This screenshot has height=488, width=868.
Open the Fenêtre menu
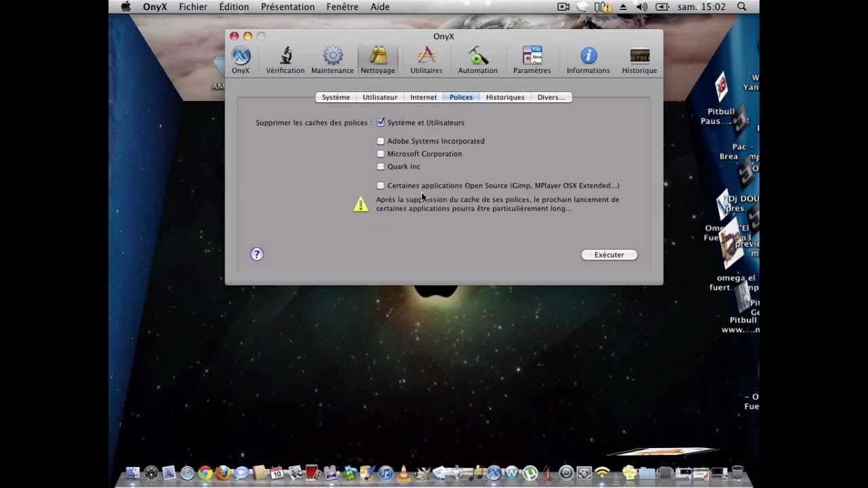point(342,7)
